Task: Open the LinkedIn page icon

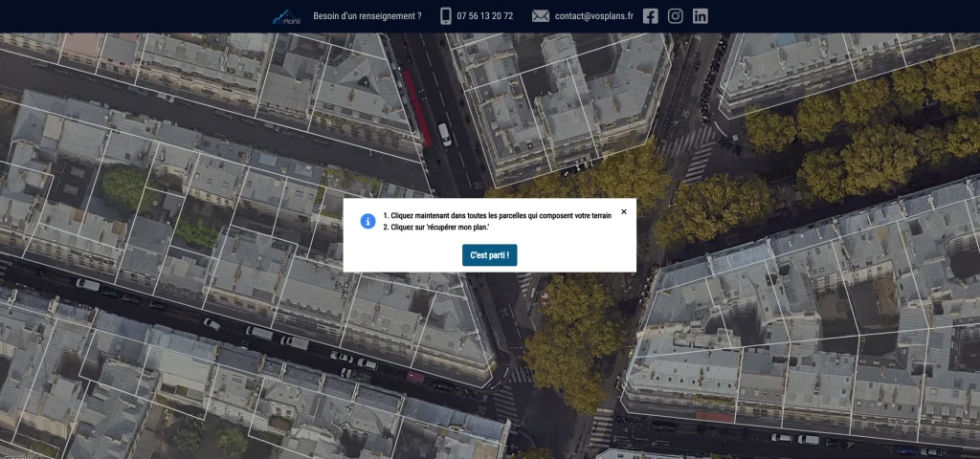Action: click(x=701, y=16)
